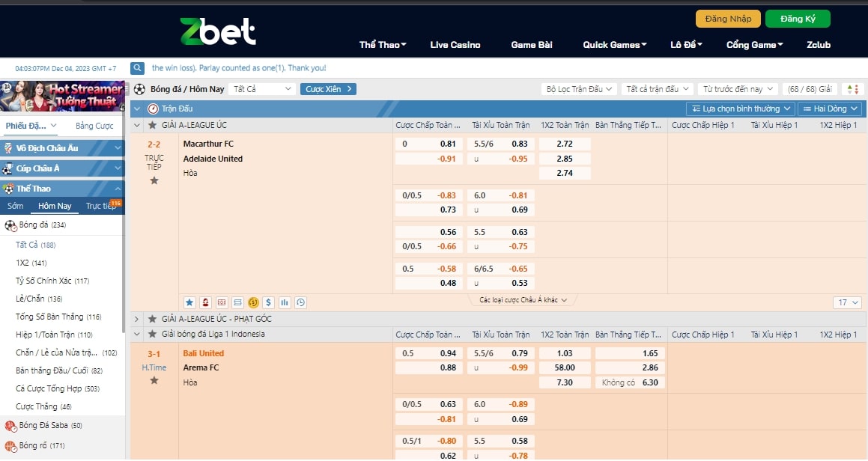Click the Zbet logo
The image size is (868, 461).
[x=218, y=31]
